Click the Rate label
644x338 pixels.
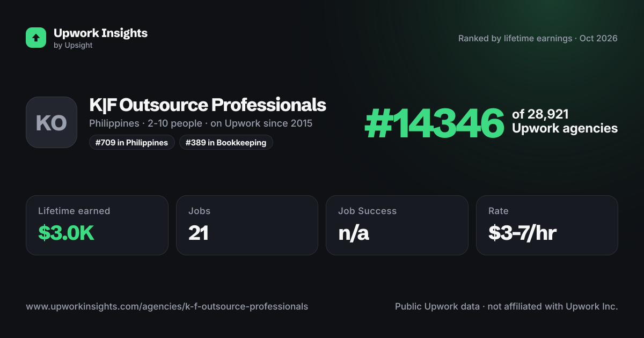(498, 211)
